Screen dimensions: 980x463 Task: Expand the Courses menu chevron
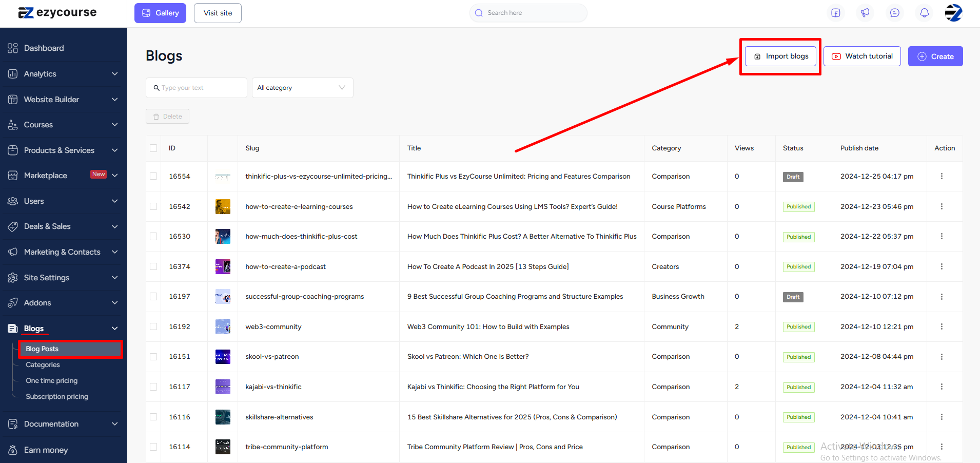pos(115,125)
